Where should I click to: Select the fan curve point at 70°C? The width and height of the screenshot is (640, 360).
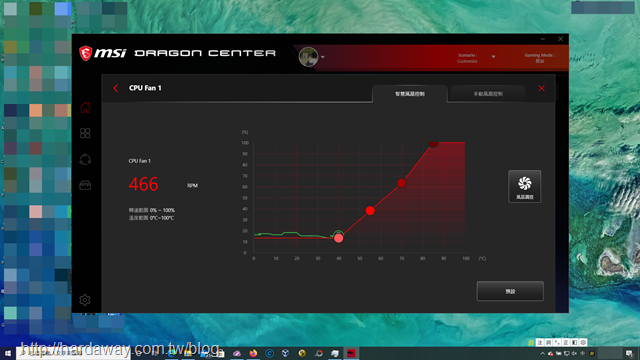(x=402, y=183)
